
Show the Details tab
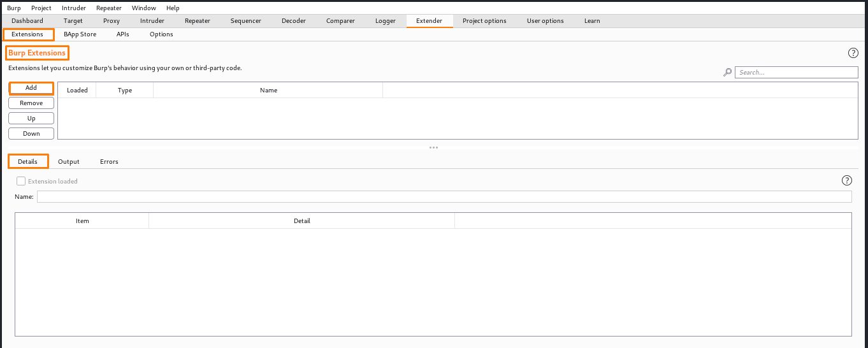point(28,162)
